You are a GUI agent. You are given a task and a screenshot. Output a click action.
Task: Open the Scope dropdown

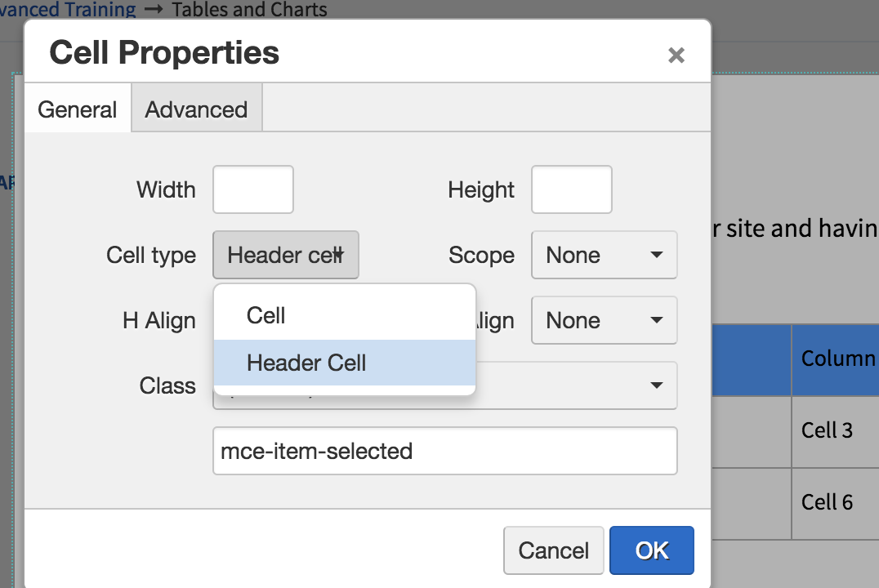pos(604,255)
